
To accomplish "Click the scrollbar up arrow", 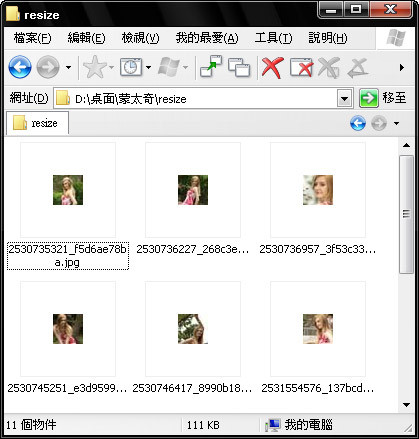I will (x=406, y=145).
